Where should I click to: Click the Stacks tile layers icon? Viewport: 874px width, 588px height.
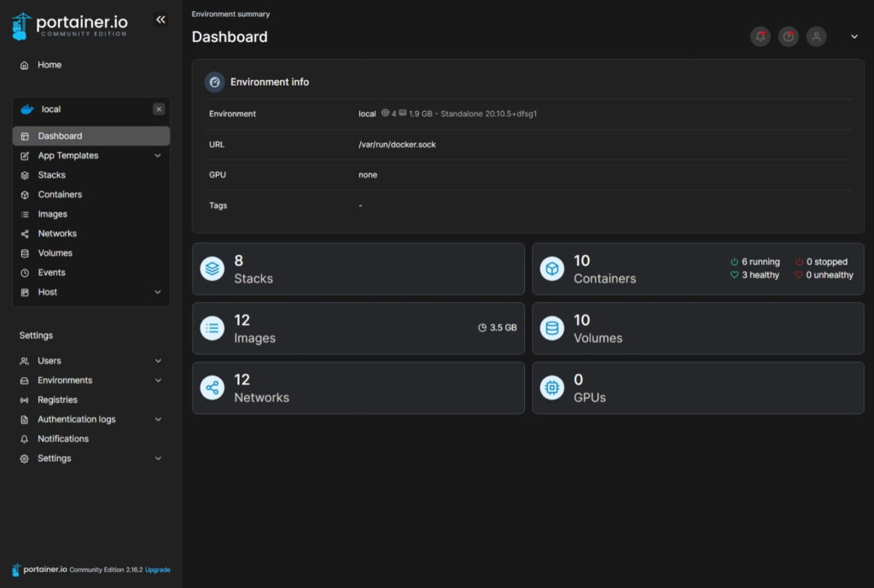click(x=212, y=269)
